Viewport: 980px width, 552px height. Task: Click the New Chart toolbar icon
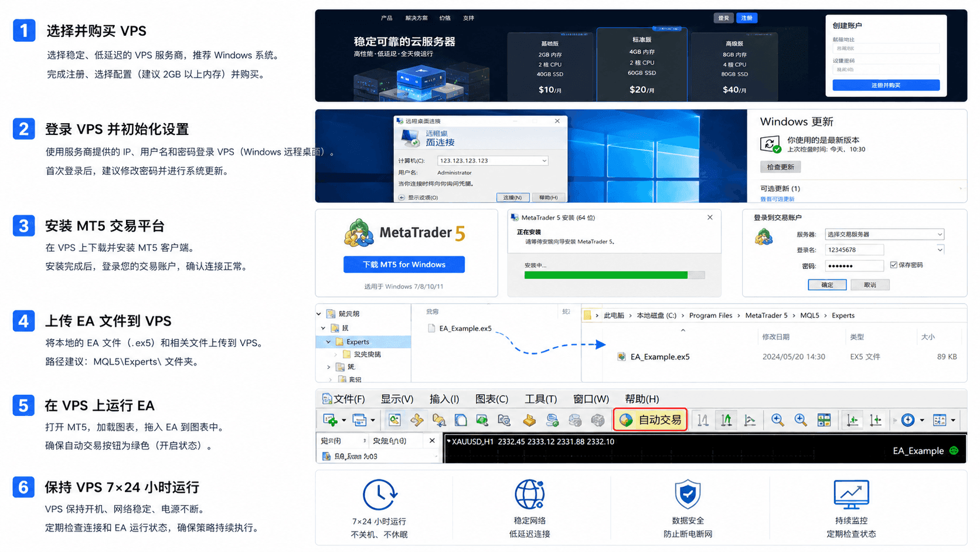(x=330, y=420)
